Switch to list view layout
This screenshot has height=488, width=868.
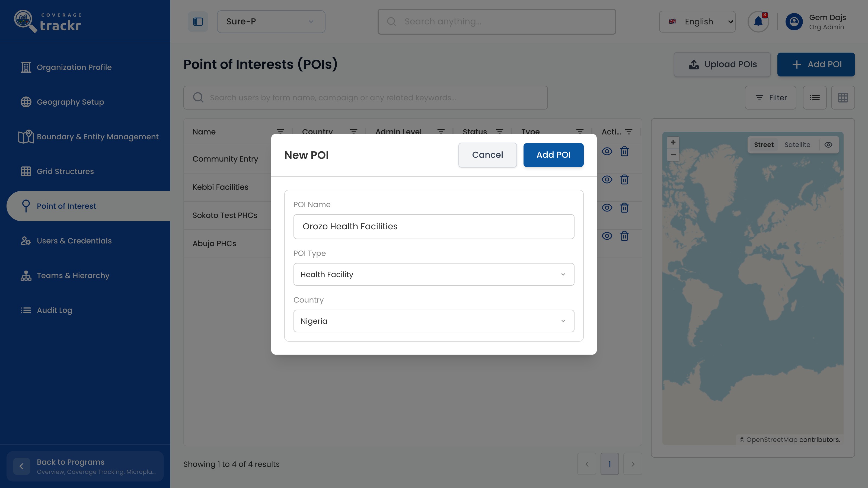pyautogui.click(x=815, y=98)
